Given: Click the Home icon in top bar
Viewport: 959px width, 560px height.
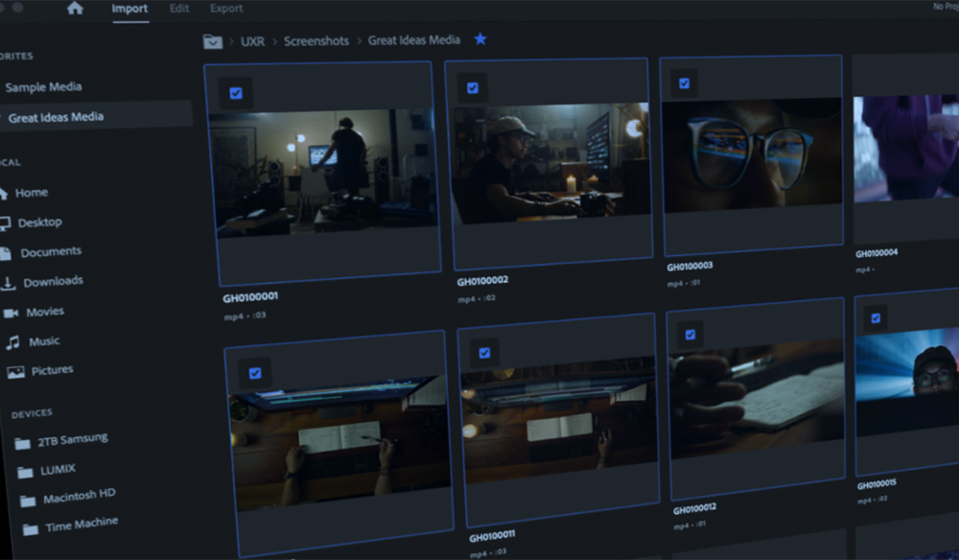Looking at the screenshot, I should click(x=75, y=9).
